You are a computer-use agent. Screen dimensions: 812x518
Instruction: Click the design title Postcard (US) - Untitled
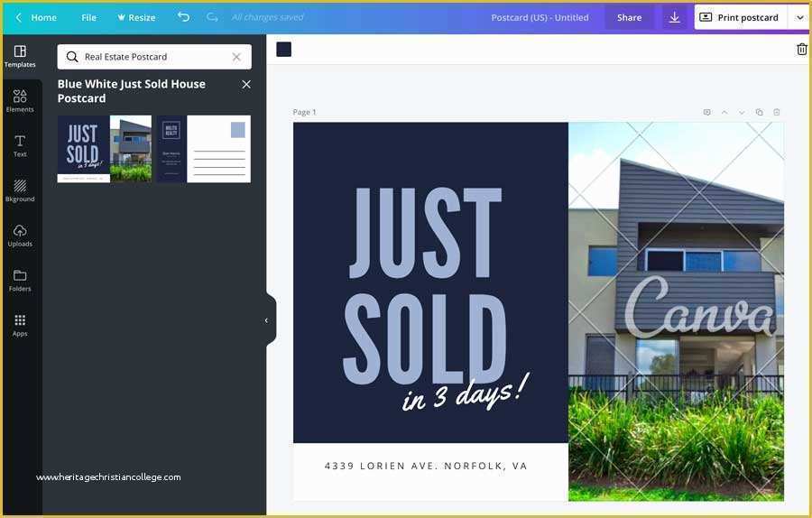pos(540,18)
